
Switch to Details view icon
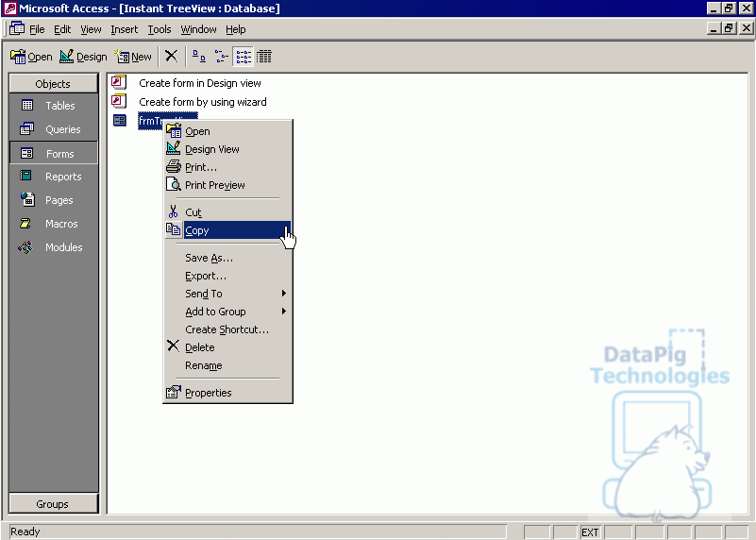click(x=263, y=57)
